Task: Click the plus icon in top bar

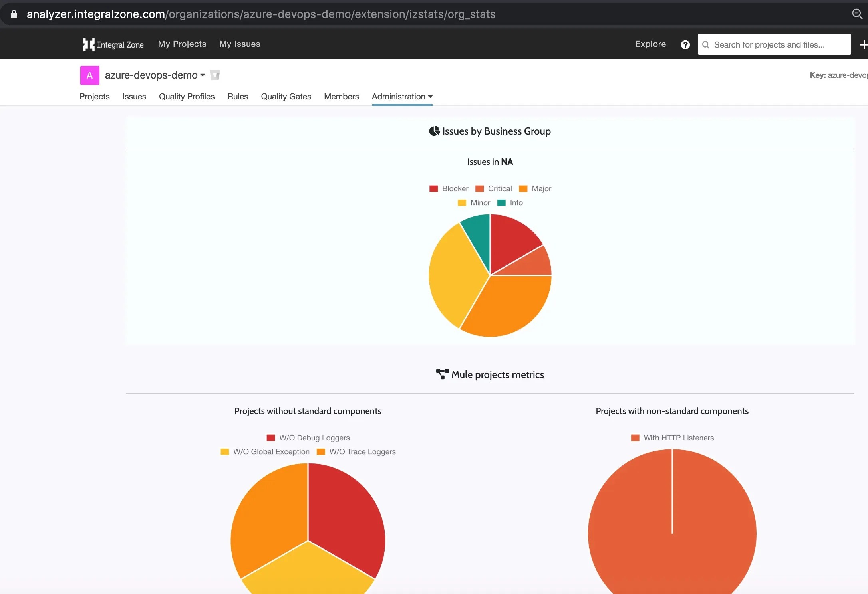Action: click(863, 45)
